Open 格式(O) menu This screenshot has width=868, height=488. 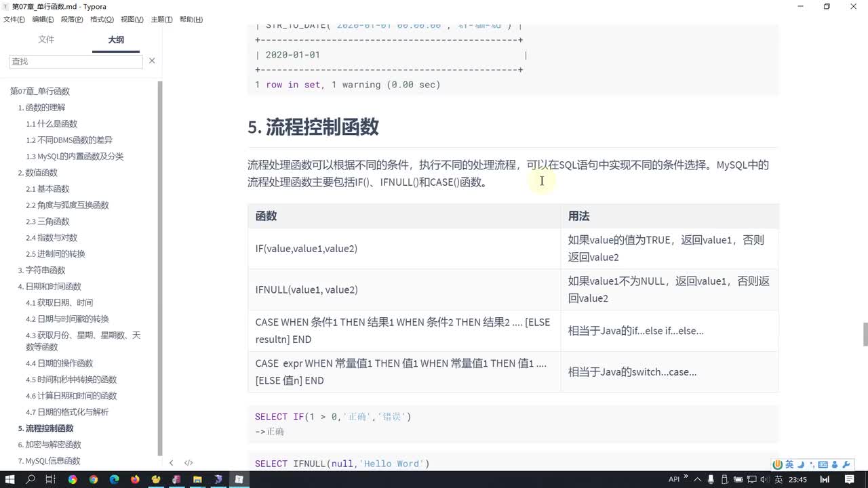(x=102, y=20)
